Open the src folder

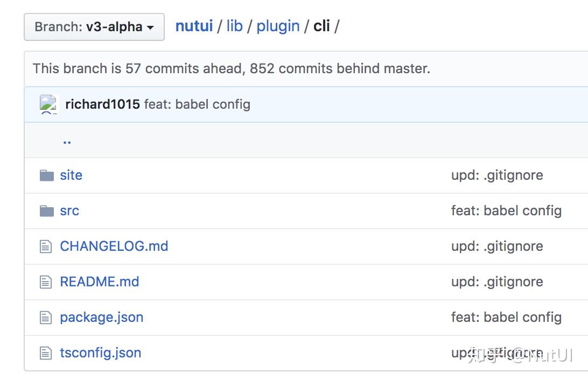pyautogui.click(x=69, y=211)
